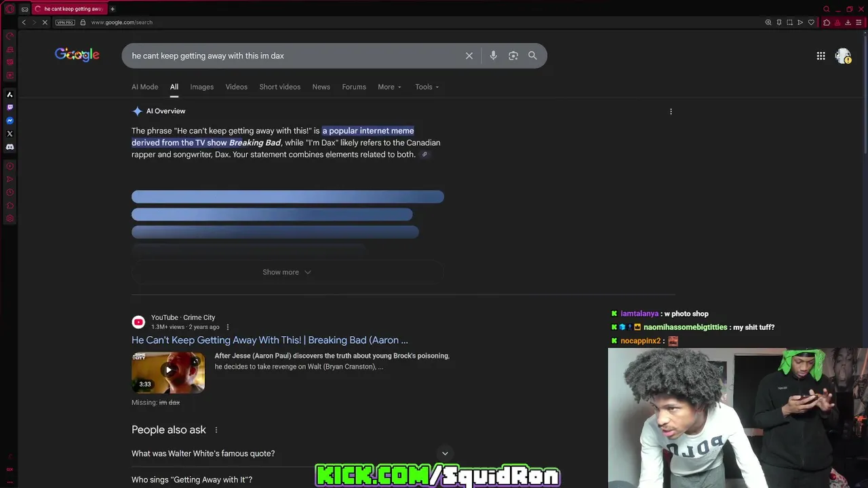This screenshot has width=868, height=488.
Task: Click into the Google search field
Action: [x=295, y=56]
